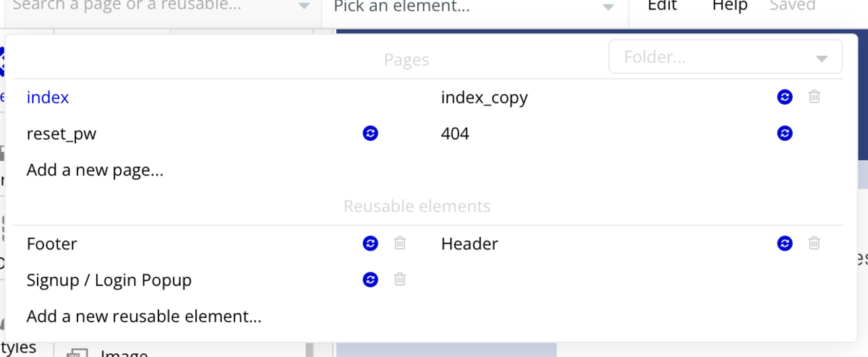
Task: Open the 404 page
Action: pyautogui.click(x=455, y=134)
